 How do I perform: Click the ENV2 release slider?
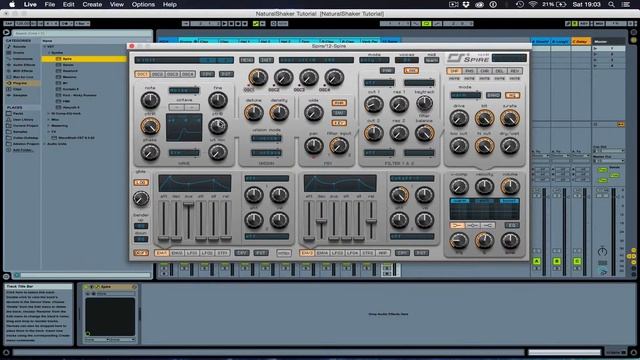371,220
